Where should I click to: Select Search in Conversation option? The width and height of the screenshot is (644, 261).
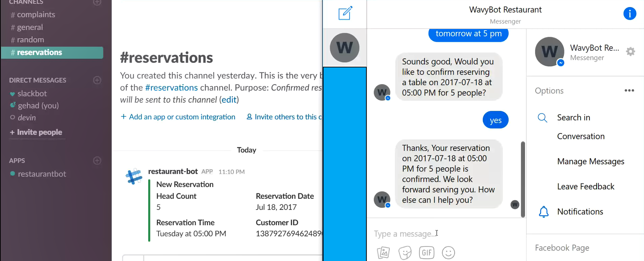tap(581, 127)
